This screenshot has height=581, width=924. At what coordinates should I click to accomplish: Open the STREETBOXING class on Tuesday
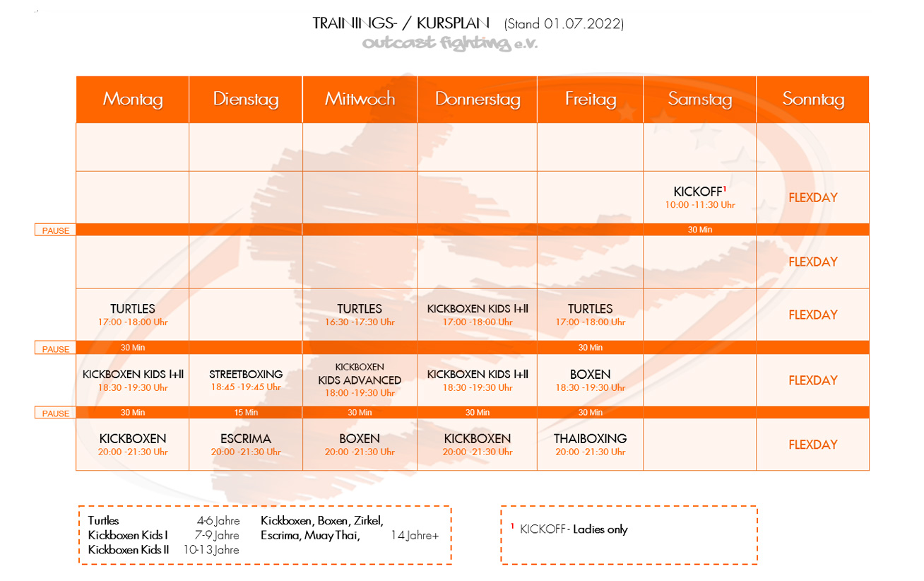[246, 380]
